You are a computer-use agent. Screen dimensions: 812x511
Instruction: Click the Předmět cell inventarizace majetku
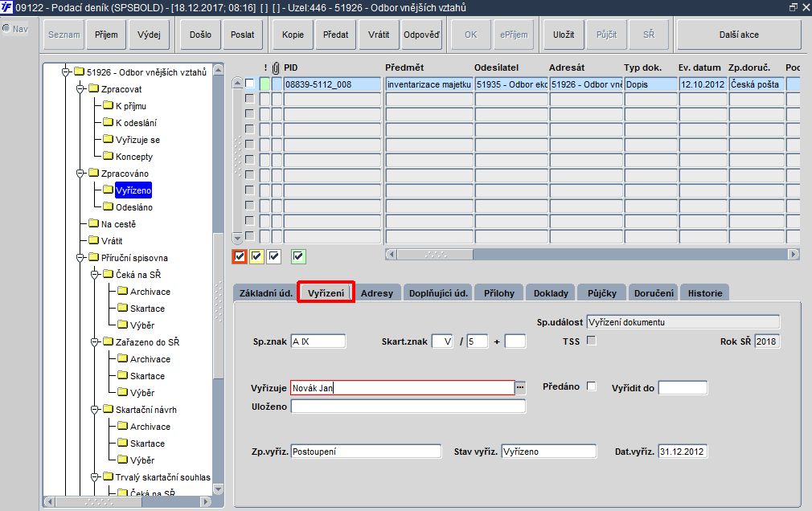click(429, 84)
